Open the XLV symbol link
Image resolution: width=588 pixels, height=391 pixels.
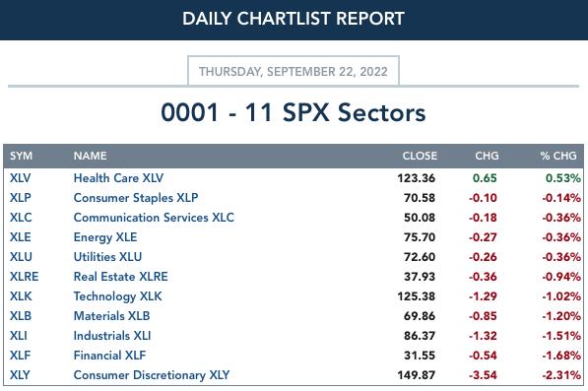(21, 178)
